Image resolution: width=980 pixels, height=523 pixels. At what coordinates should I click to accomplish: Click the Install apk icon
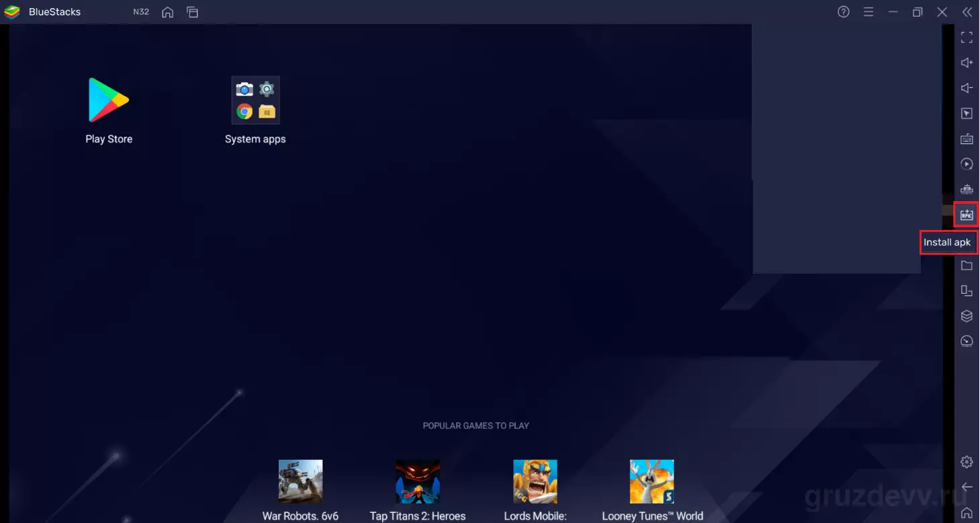[x=967, y=214]
